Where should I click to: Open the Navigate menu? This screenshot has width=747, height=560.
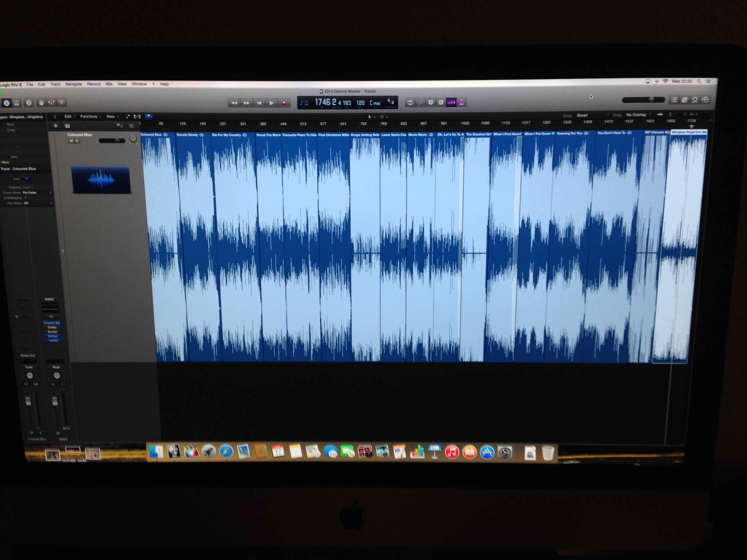(73, 84)
